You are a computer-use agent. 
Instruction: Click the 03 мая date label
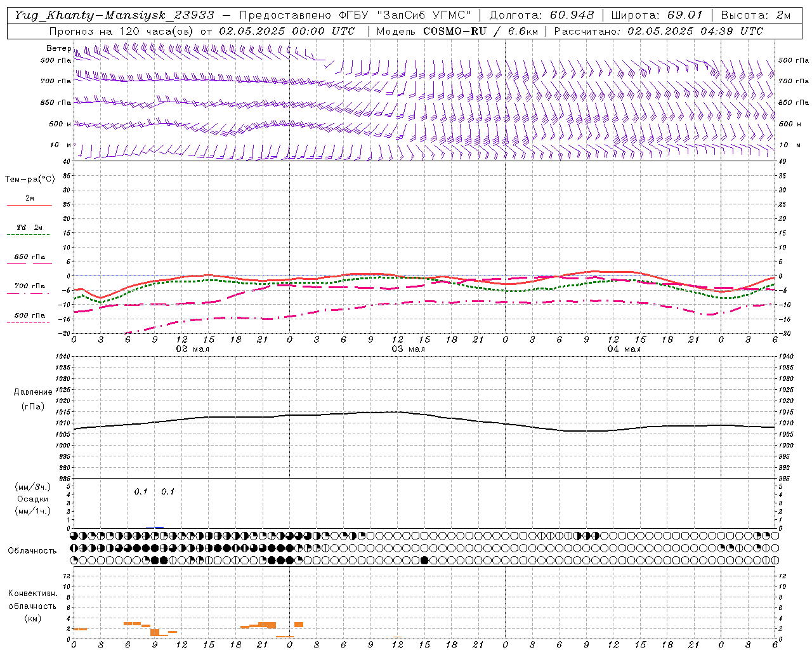point(408,349)
